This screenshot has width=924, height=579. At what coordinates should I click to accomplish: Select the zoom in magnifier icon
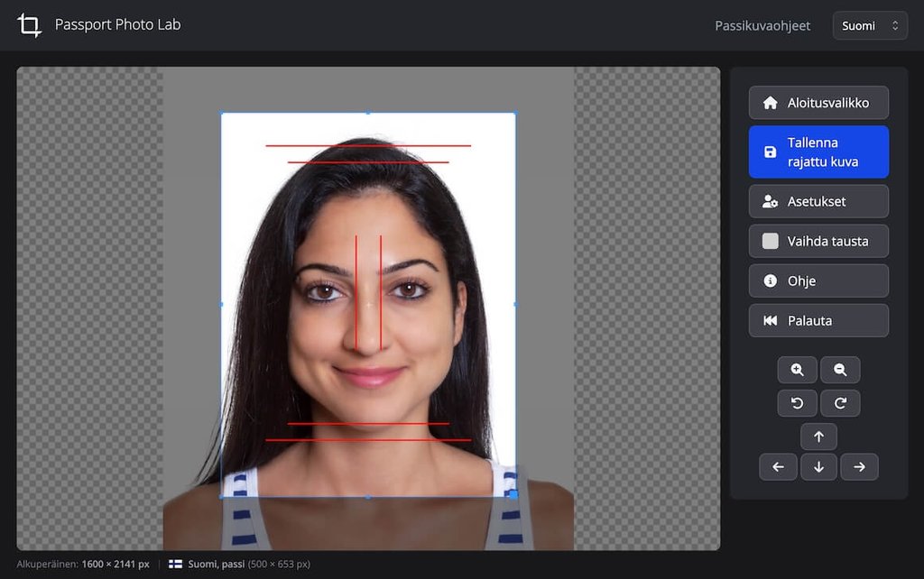[797, 370]
